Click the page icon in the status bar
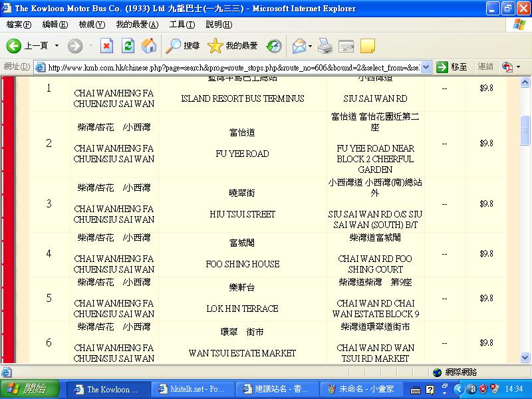 coord(7,372)
